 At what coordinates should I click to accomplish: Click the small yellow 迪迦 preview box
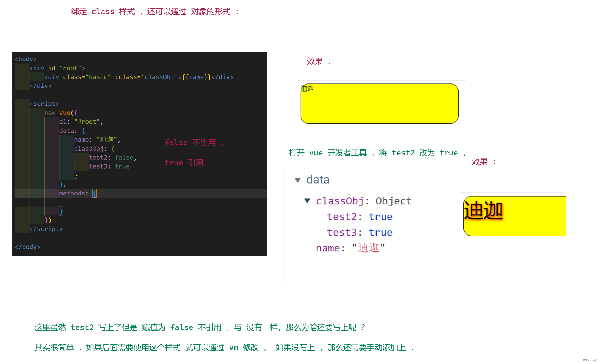click(x=379, y=104)
